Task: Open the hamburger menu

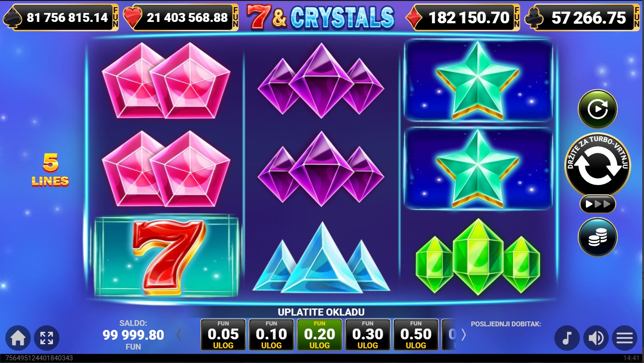Action: point(625,338)
